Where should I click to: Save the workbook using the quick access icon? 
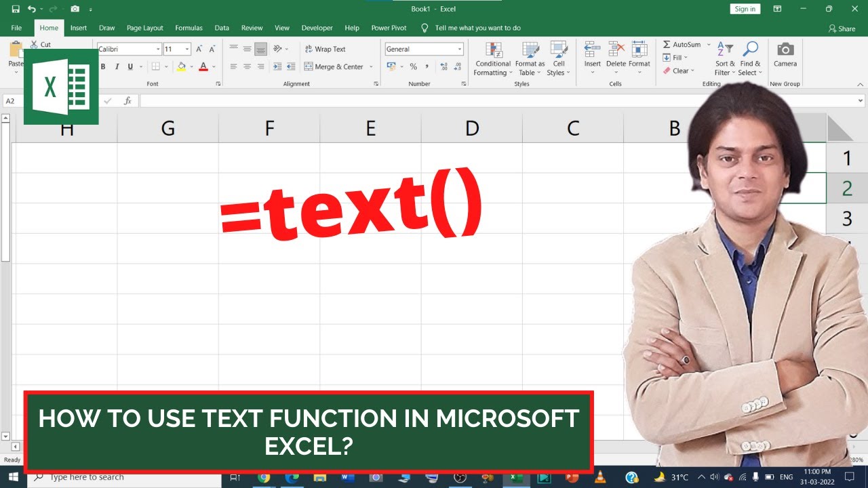(15, 9)
